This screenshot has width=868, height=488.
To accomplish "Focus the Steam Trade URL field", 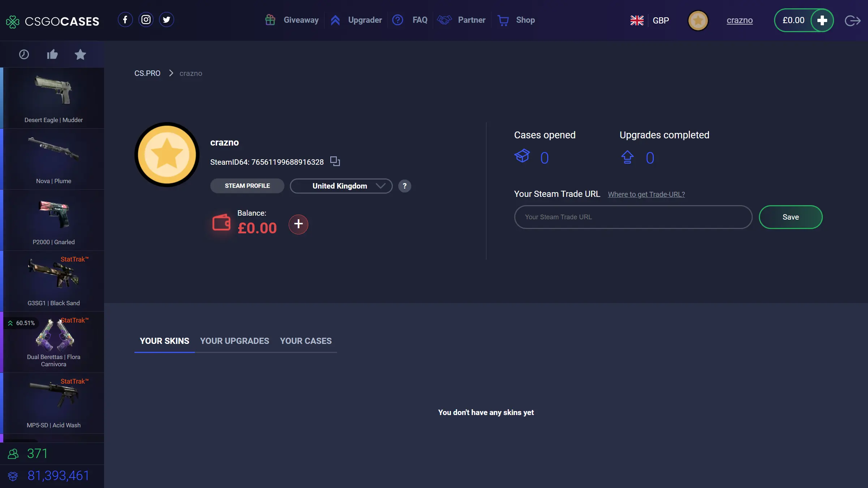I will tap(633, 217).
